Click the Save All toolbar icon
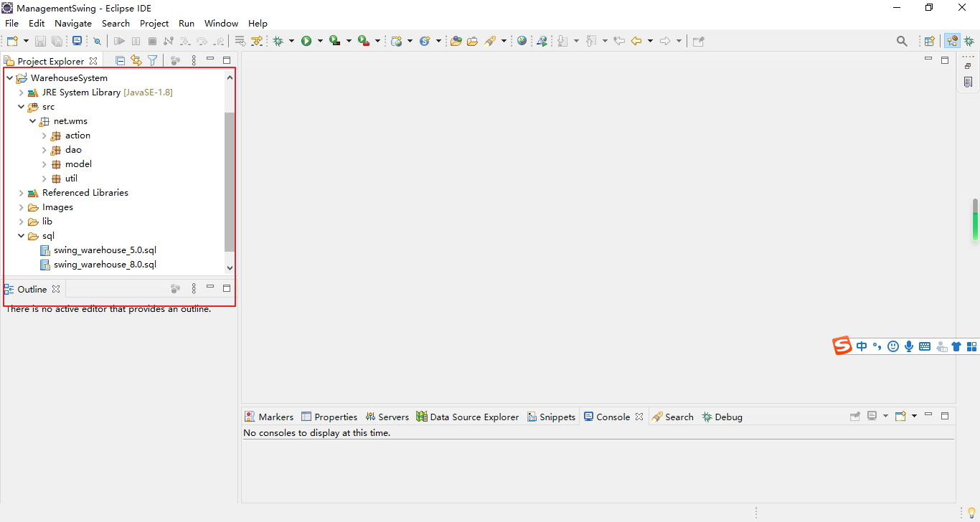The width and height of the screenshot is (980, 522). pyautogui.click(x=57, y=42)
